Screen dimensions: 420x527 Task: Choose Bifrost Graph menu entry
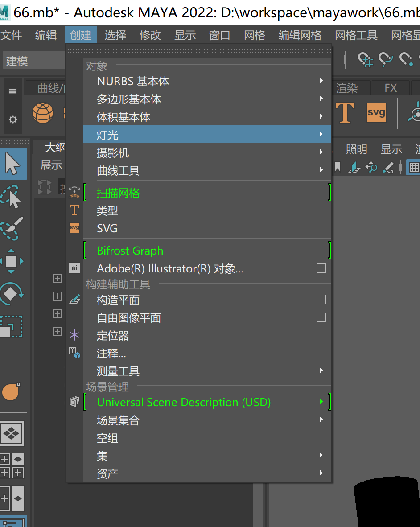click(x=207, y=250)
